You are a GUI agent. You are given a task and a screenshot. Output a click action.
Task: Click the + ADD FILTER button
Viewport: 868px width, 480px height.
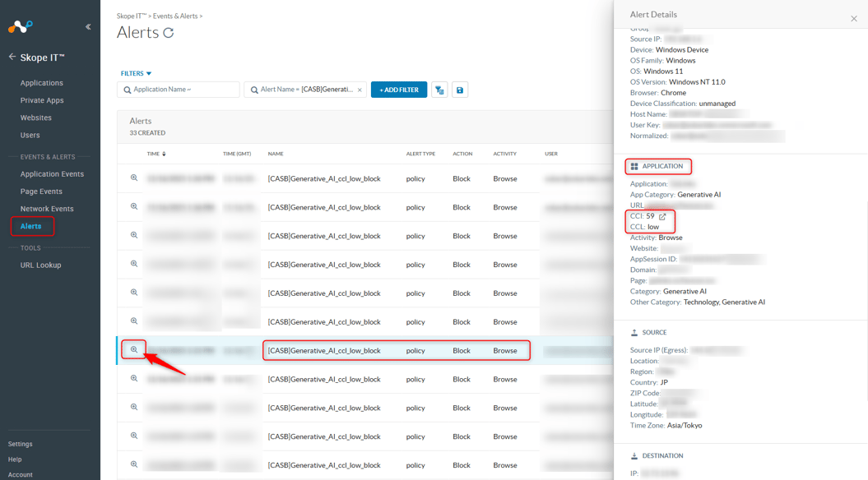coord(399,90)
